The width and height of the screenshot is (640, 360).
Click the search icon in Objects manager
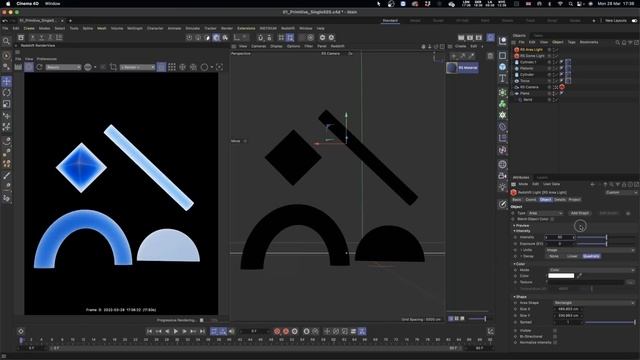tap(618, 42)
